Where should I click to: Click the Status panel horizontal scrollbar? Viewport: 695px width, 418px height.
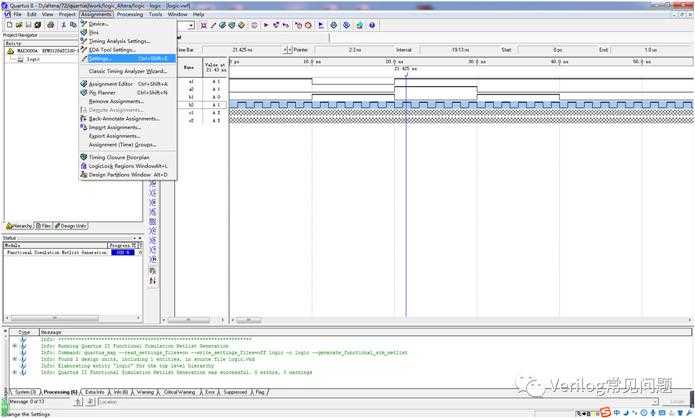coord(73,318)
